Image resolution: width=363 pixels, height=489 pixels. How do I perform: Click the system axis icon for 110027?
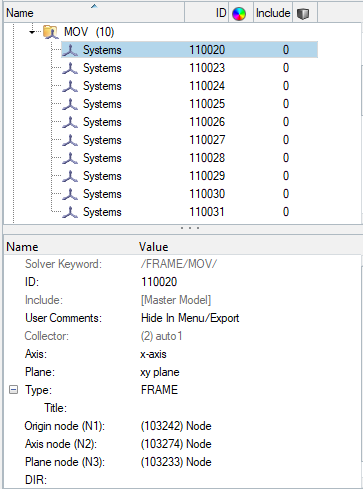[70, 140]
